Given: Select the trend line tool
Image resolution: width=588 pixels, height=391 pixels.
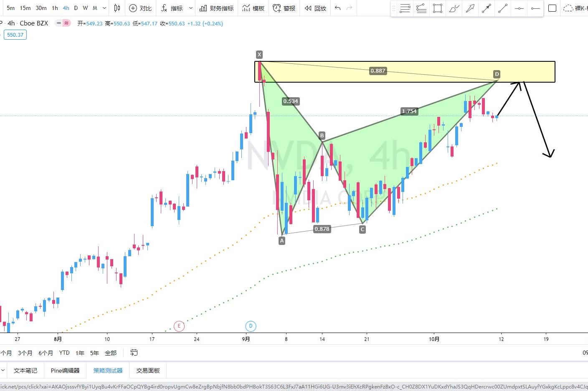Looking at the screenshot, I should (503, 8).
